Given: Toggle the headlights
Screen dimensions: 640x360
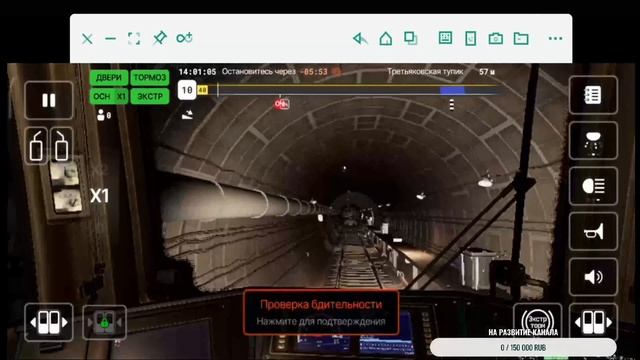Looking at the screenshot, I should point(593,187).
